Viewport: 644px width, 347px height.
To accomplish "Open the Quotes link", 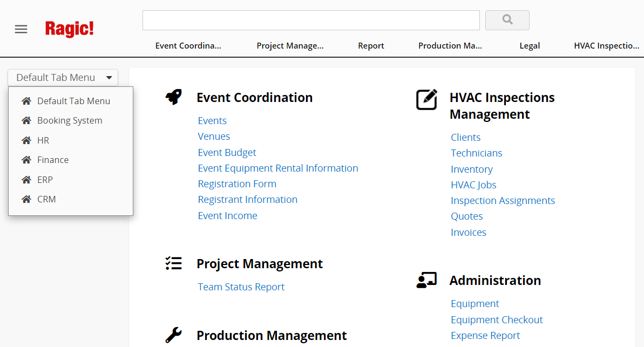I will [x=466, y=216].
